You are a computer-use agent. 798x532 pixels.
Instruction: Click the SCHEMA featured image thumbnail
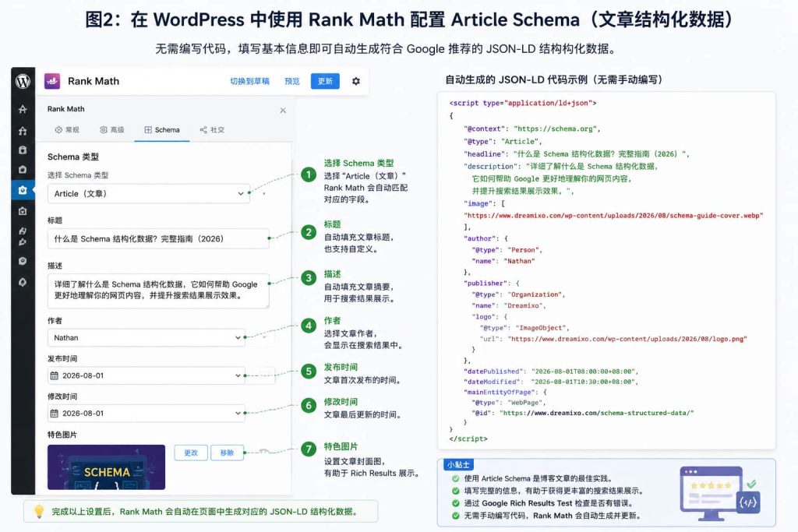click(106, 467)
